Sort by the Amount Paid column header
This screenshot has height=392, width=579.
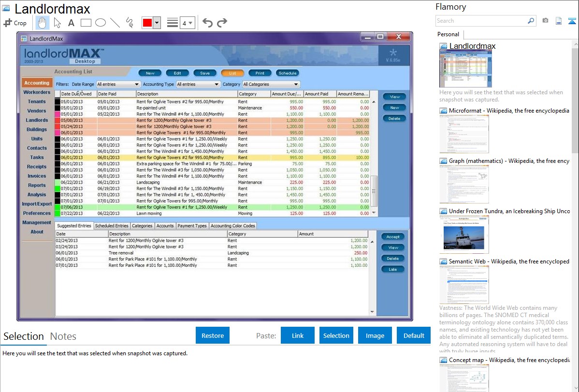[x=320, y=94]
